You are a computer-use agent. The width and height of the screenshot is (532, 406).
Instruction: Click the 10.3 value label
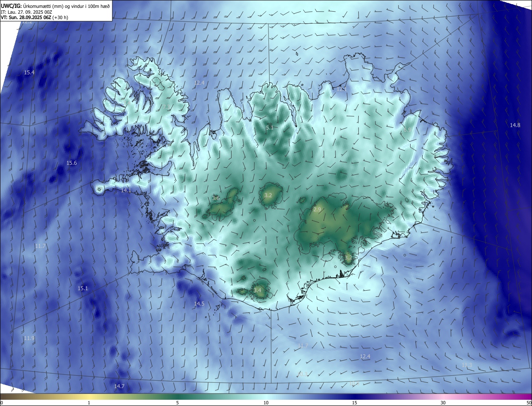click(303, 374)
